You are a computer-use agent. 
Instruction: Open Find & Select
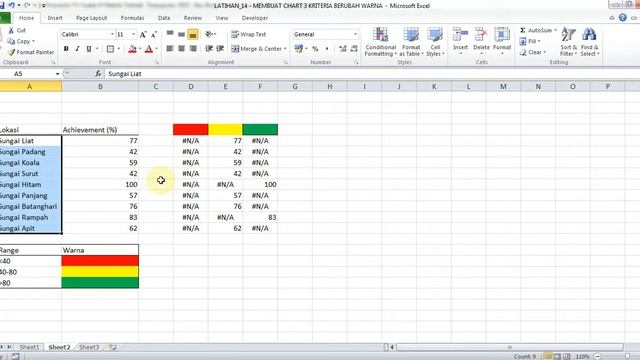click(x=589, y=42)
